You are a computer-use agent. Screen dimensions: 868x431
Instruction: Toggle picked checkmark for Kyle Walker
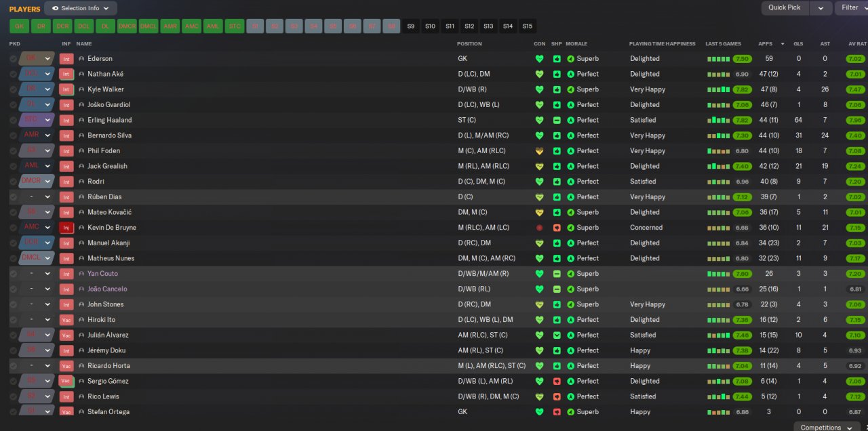[13, 89]
